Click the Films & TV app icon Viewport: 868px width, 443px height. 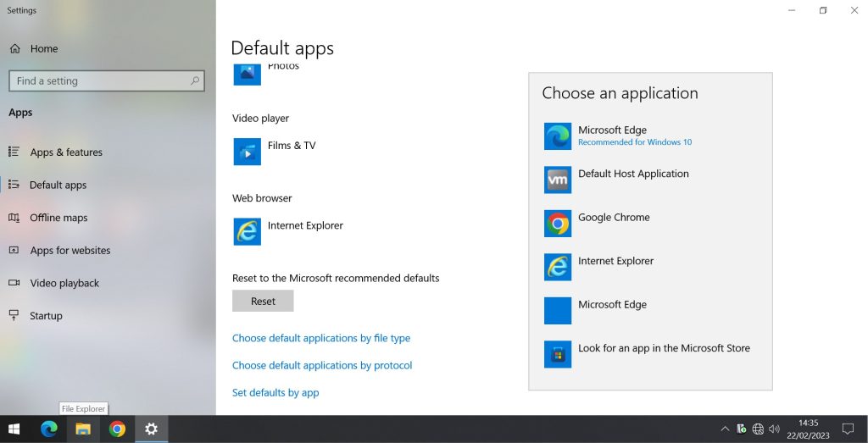point(247,152)
